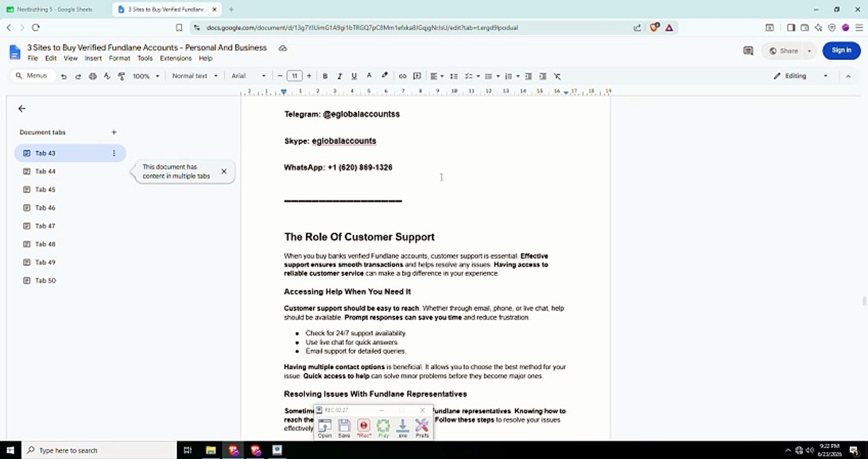Open the highlight color picker
This screenshot has width=868, height=459.
point(385,76)
